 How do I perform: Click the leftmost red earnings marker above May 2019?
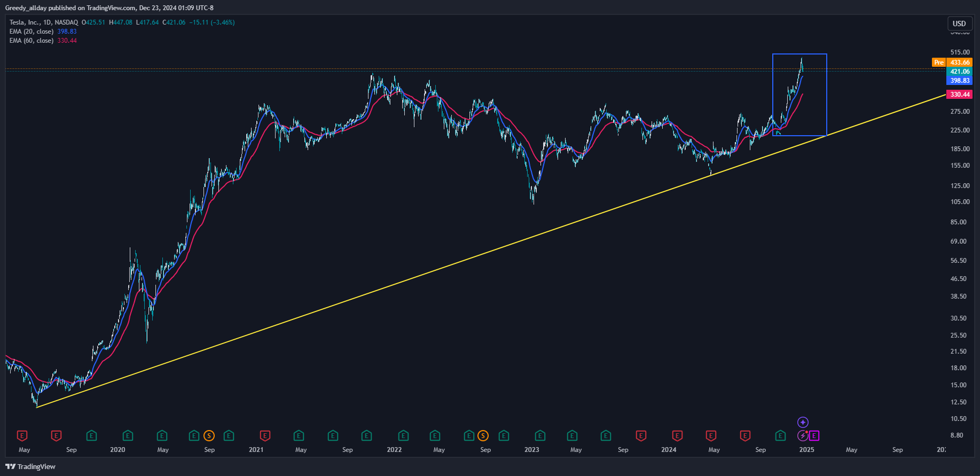(22, 436)
